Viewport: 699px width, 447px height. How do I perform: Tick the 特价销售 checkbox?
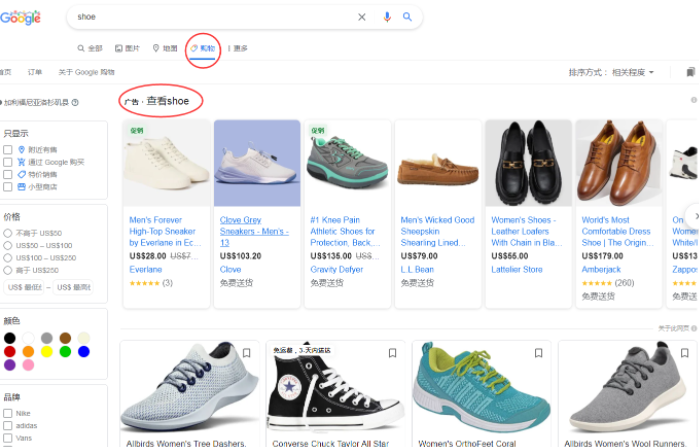(x=8, y=174)
